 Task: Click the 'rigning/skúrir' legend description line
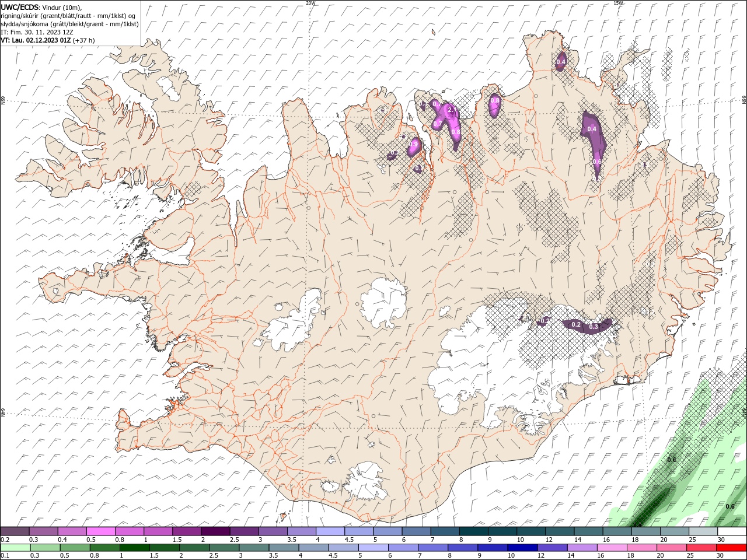(x=68, y=16)
